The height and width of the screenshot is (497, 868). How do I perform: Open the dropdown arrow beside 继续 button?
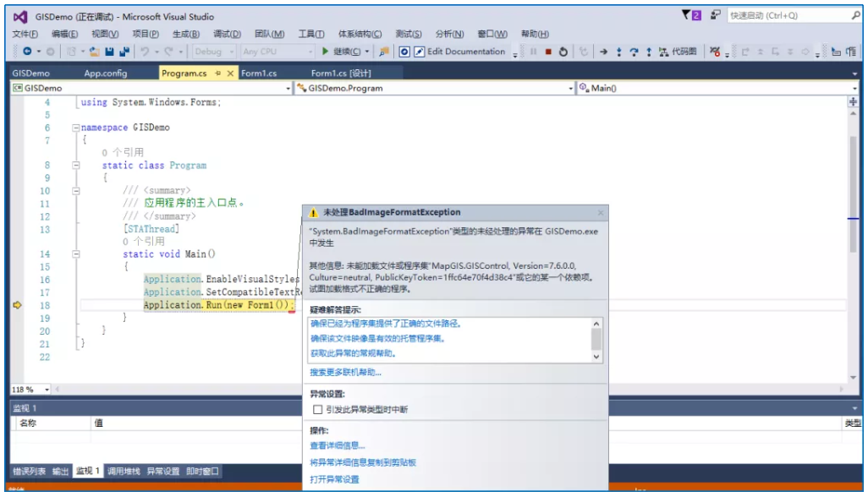(367, 52)
